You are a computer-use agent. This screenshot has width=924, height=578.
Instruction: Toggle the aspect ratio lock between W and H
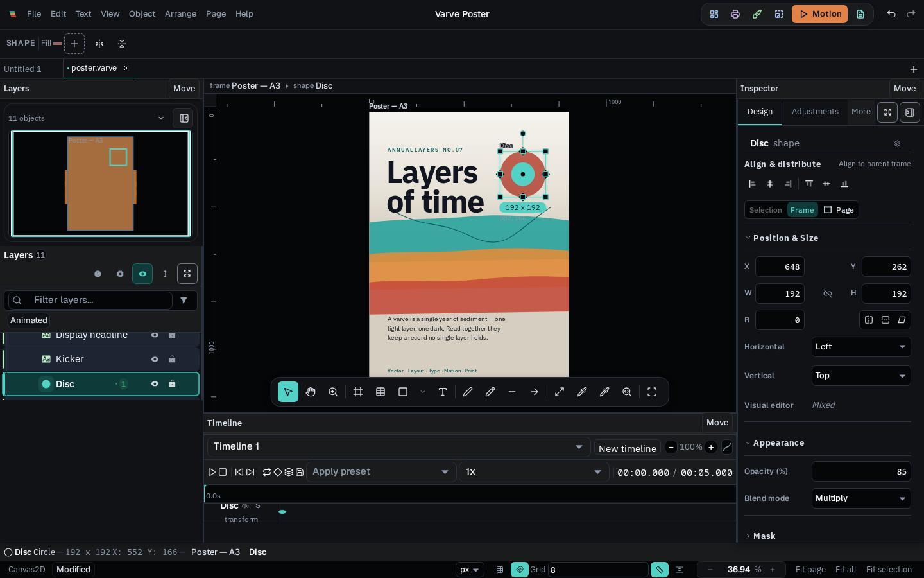828,293
